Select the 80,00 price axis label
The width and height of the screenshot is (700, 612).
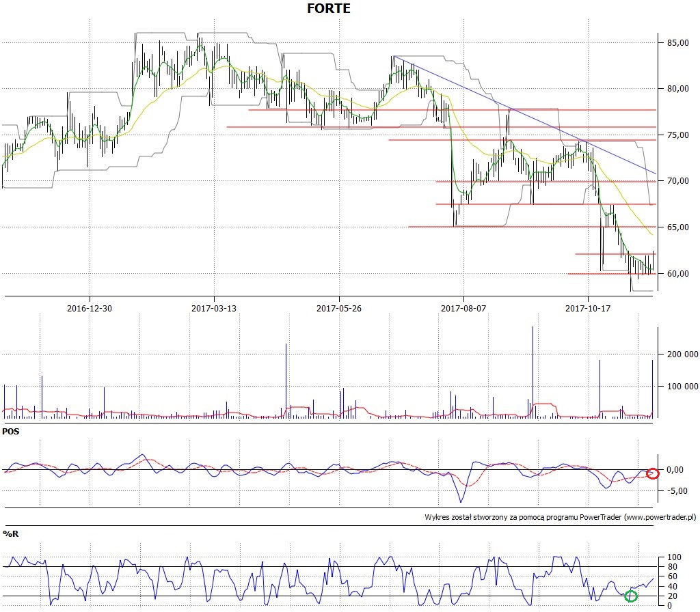coord(678,89)
